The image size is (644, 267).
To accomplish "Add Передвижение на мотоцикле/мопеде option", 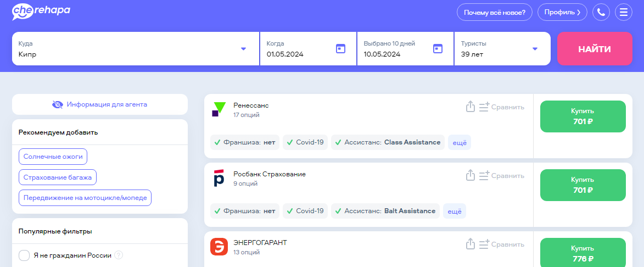I will coord(85,198).
